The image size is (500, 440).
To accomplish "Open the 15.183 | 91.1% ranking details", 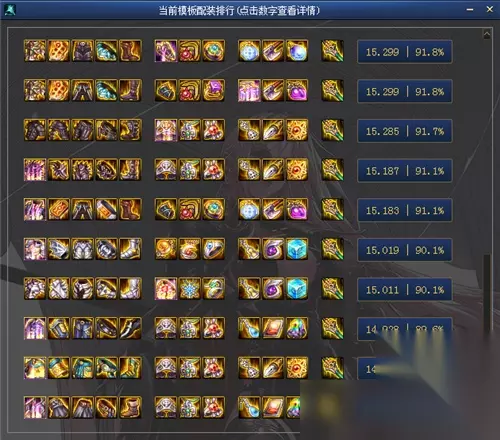I will pyautogui.click(x=405, y=210).
